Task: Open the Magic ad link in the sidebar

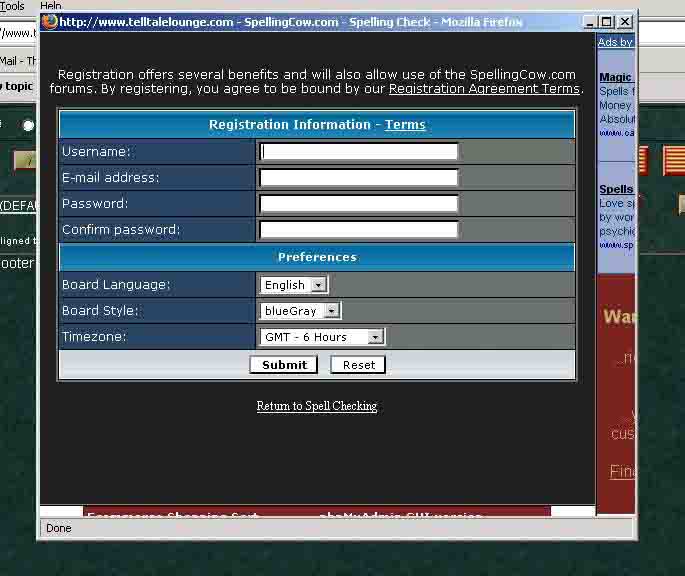Action: [x=616, y=77]
